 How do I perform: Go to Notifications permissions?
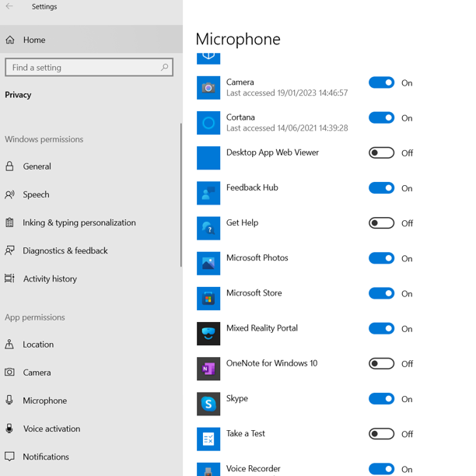[91, 457]
